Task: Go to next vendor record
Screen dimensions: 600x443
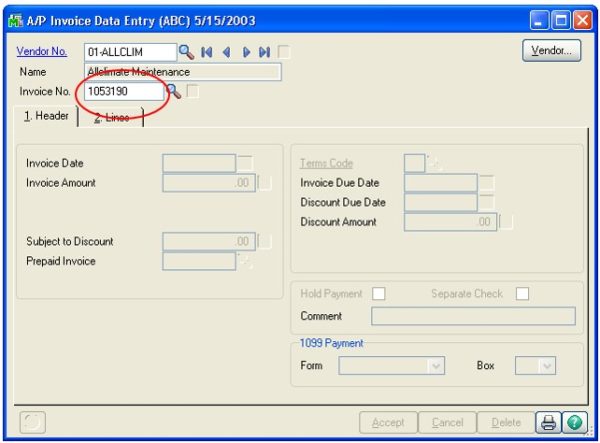Action: point(246,52)
